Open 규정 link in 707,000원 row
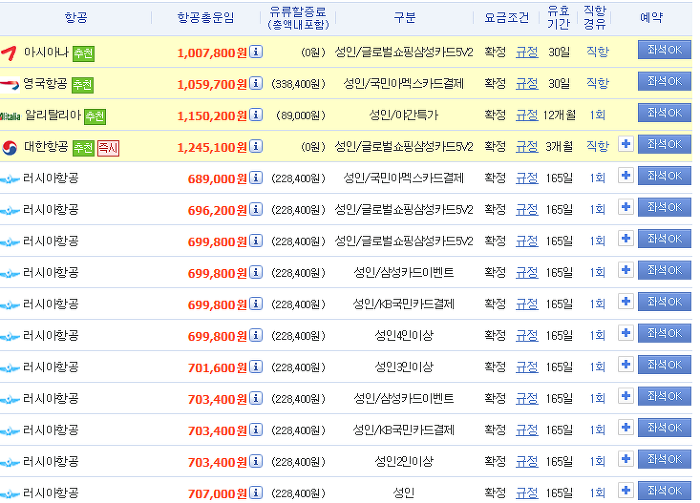This screenshot has height=503, width=700. click(527, 493)
